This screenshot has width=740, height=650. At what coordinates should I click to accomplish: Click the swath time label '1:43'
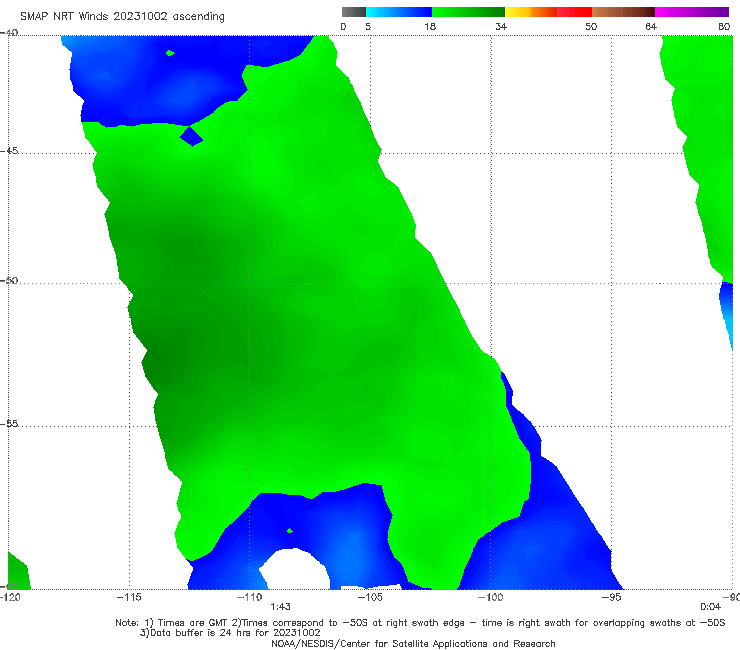[x=280, y=607]
